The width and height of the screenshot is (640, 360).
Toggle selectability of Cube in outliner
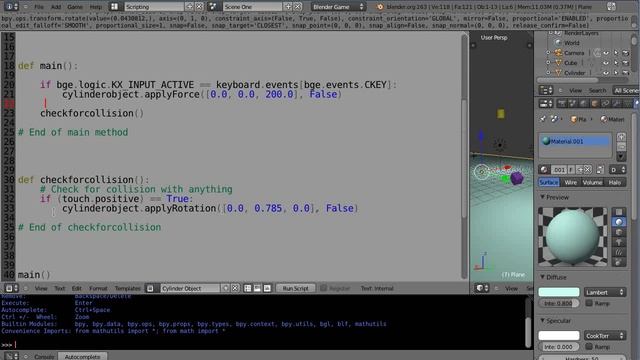coord(616,63)
